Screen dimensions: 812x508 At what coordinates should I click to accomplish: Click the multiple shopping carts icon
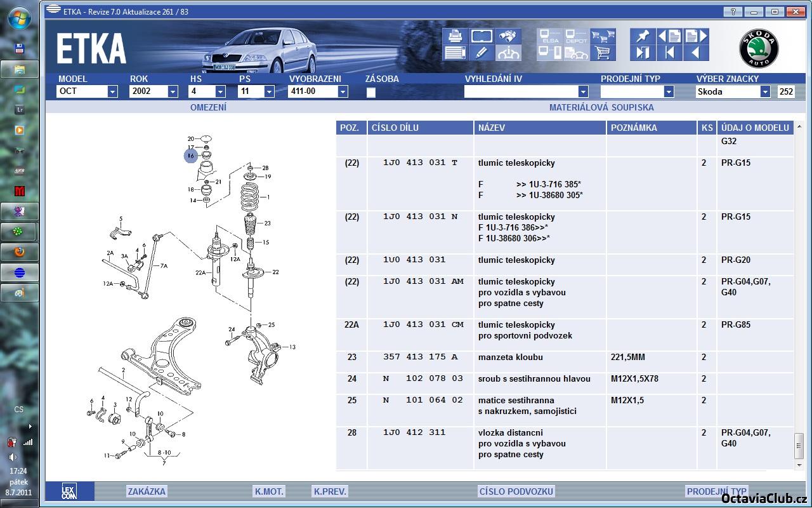pos(603,36)
